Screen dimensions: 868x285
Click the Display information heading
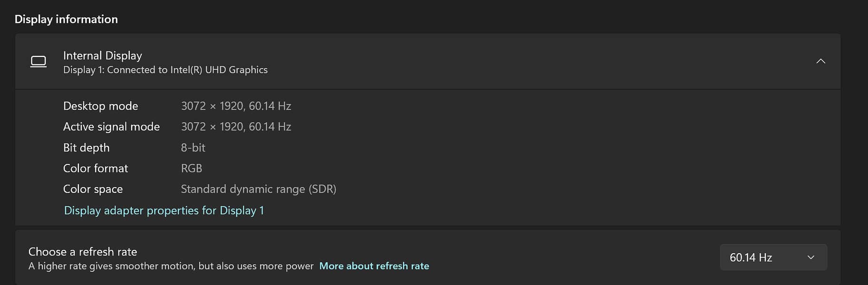66,19
